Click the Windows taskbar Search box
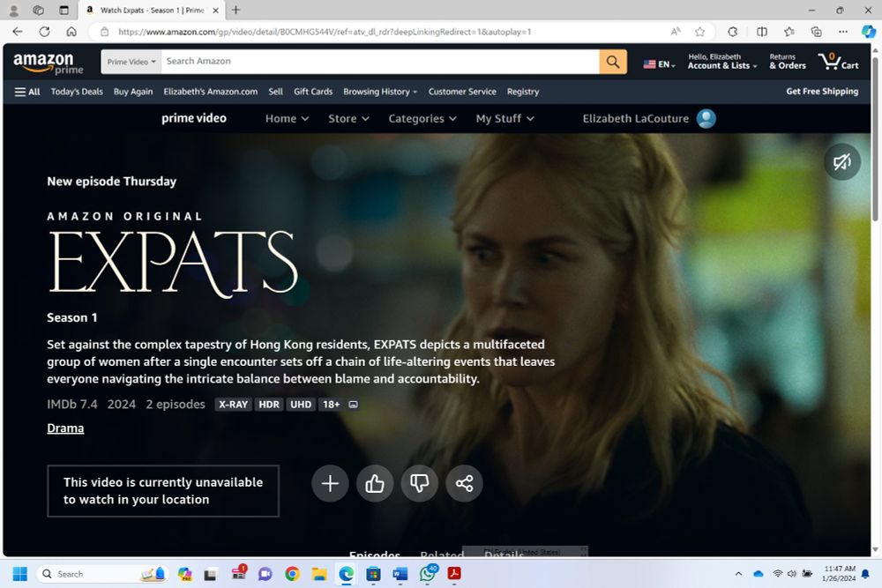The height and width of the screenshot is (588, 882). pyautogui.click(x=101, y=574)
